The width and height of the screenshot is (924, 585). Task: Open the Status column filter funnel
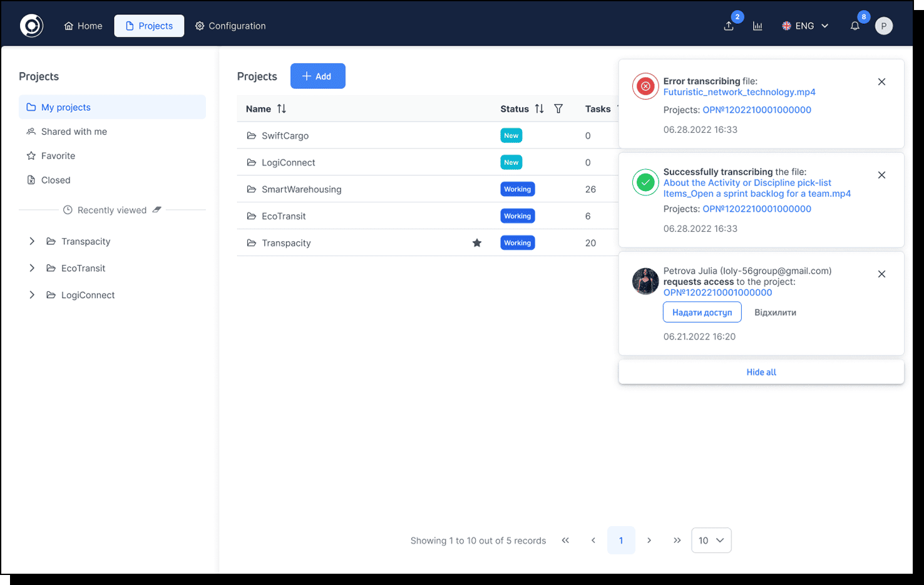pyautogui.click(x=558, y=109)
